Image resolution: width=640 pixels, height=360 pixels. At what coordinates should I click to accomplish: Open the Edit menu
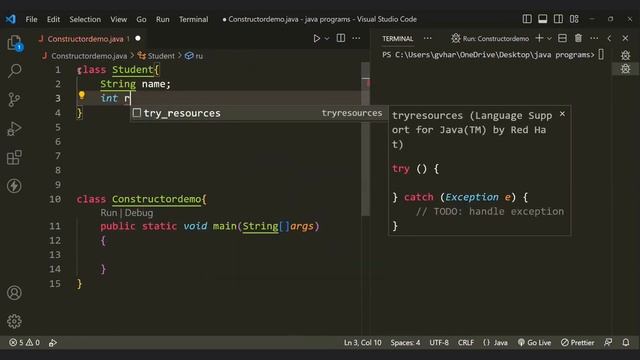click(x=53, y=19)
